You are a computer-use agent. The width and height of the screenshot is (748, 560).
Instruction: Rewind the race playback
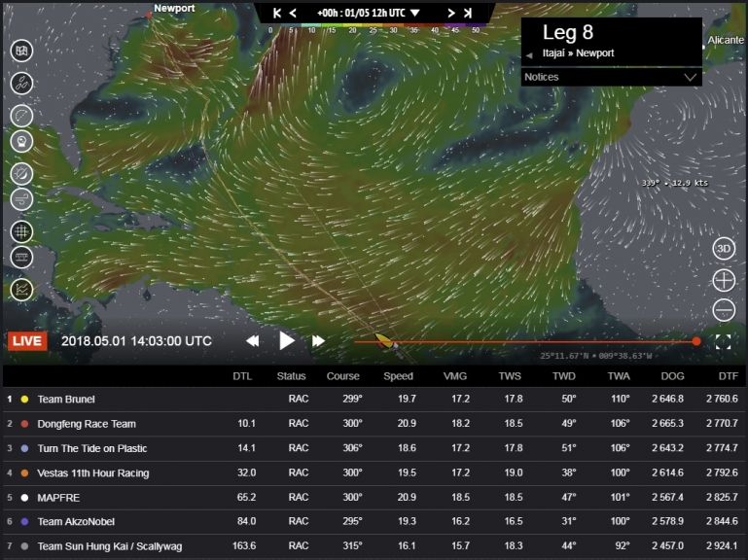[252, 341]
